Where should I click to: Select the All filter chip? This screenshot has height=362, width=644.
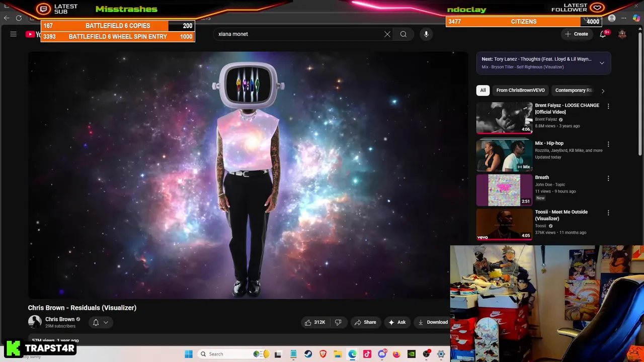click(482, 90)
